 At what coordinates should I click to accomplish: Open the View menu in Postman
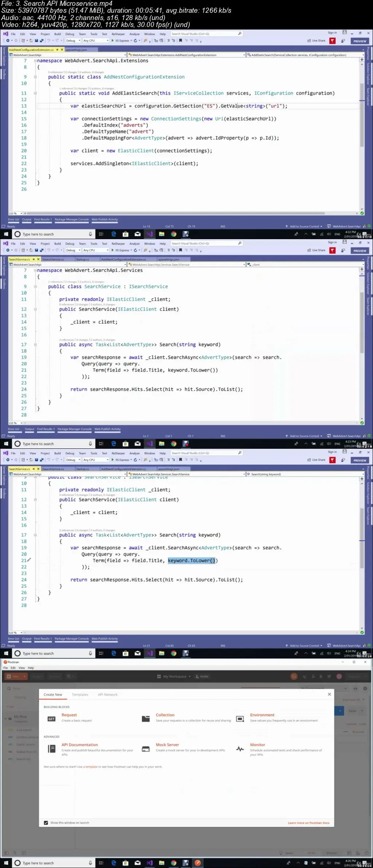click(x=22, y=668)
